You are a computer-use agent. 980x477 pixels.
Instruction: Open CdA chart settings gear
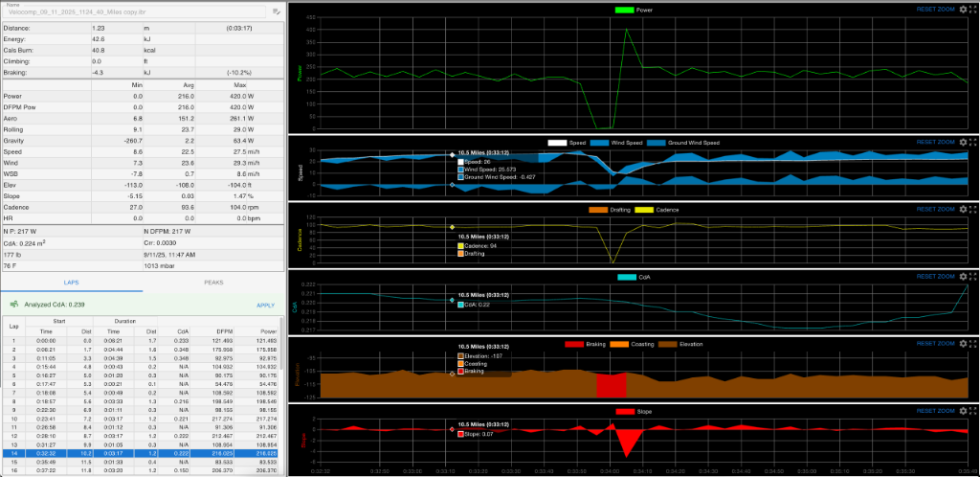click(963, 276)
